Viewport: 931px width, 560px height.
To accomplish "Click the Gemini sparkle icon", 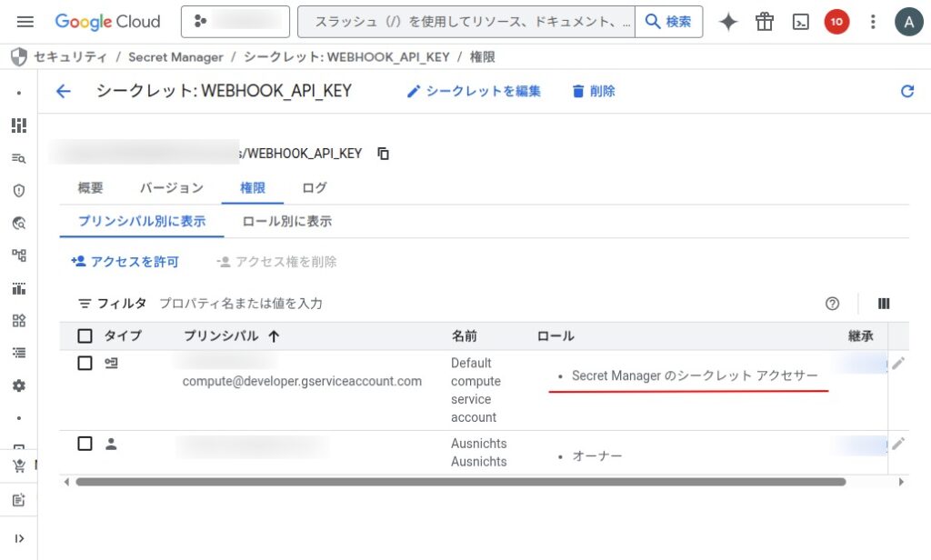I will [728, 22].
